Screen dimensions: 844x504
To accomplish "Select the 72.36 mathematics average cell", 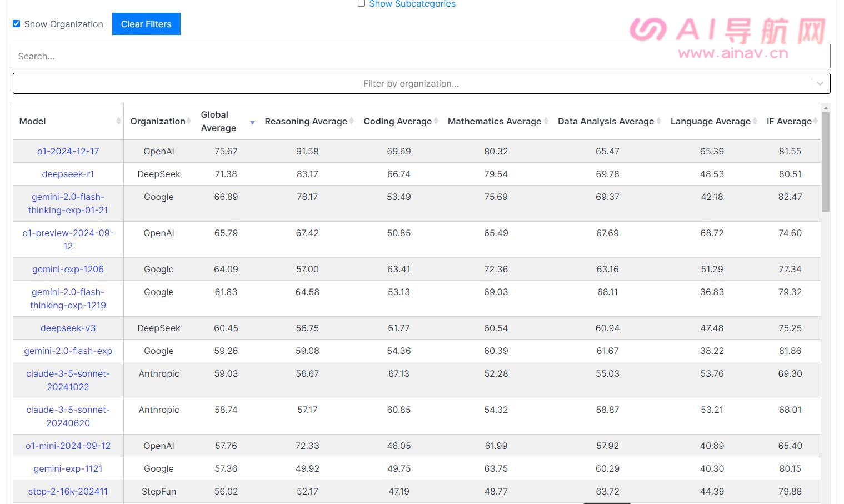I will coord(496,269).
